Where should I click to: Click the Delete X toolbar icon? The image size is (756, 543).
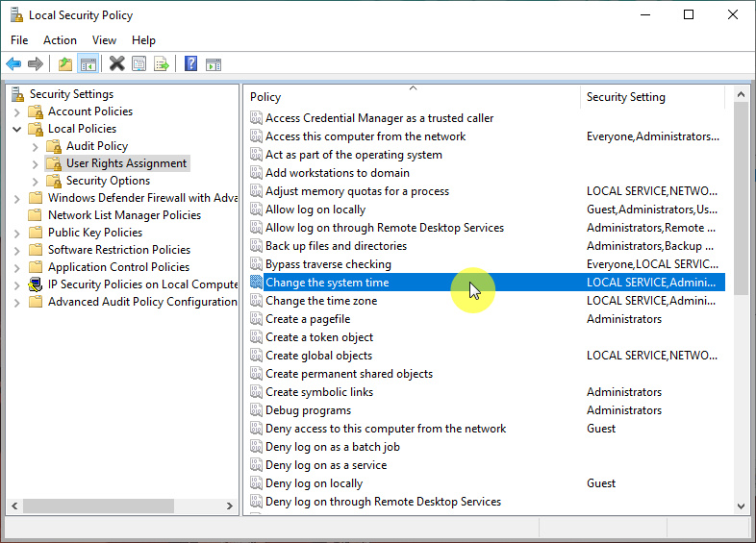pos(116,64)
